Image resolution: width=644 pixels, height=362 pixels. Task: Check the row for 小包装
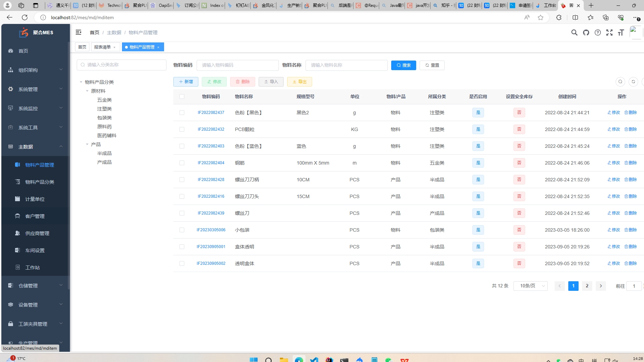pos(182,230)
